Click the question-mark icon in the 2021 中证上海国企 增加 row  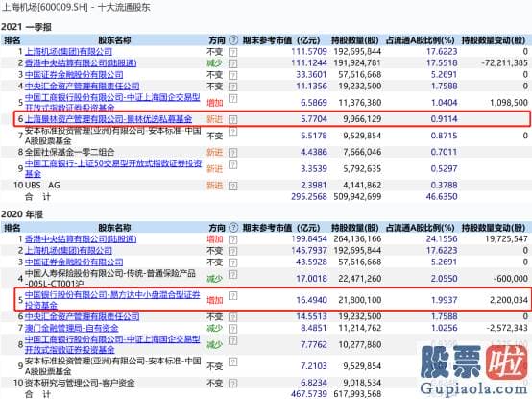pyautogui.click(x=233, y=98)
